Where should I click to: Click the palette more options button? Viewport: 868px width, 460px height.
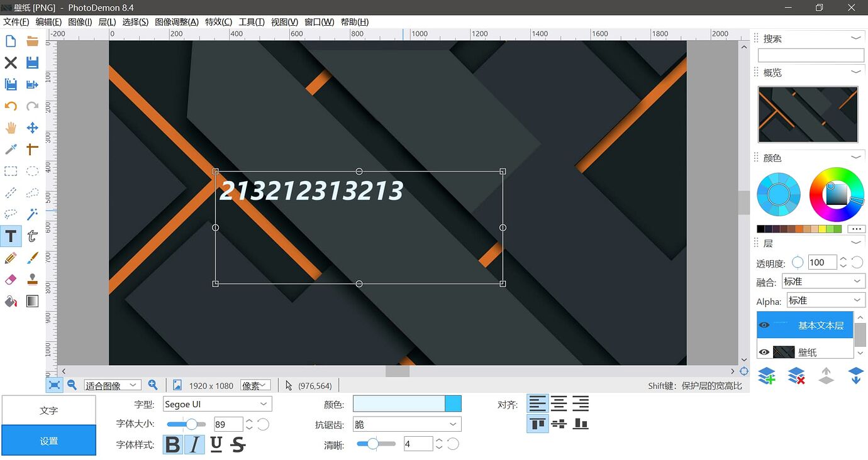[856, 229]
